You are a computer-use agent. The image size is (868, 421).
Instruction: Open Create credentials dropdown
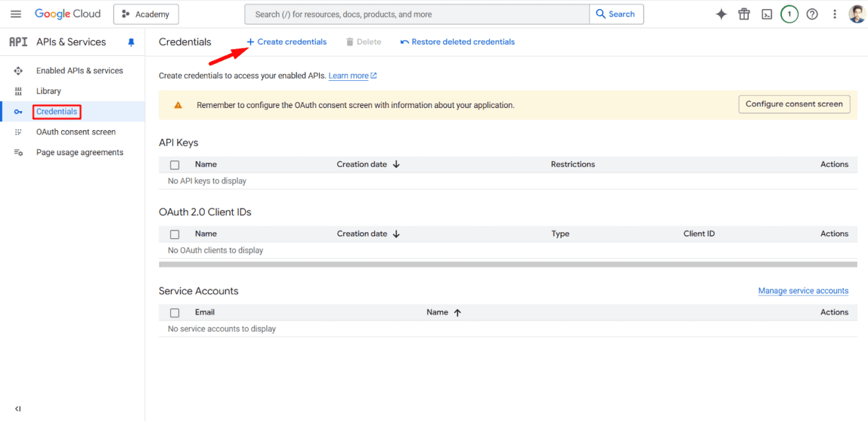click(x=287, y=41)
